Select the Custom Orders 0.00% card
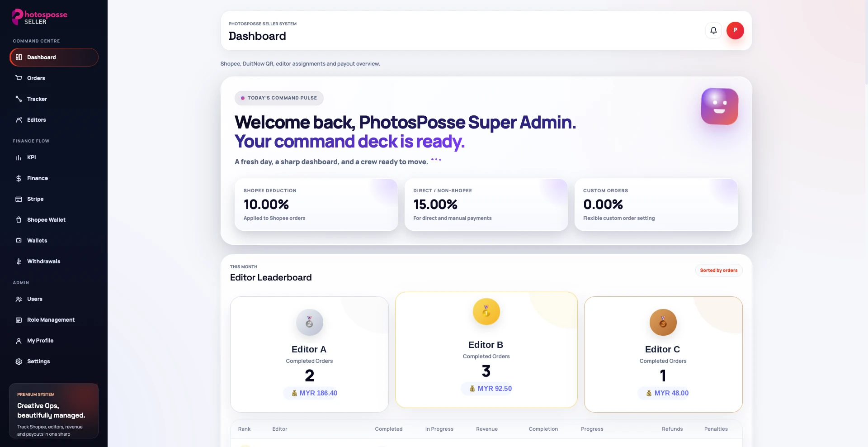This screenshot has width=868, height=447. click(656, 204)
